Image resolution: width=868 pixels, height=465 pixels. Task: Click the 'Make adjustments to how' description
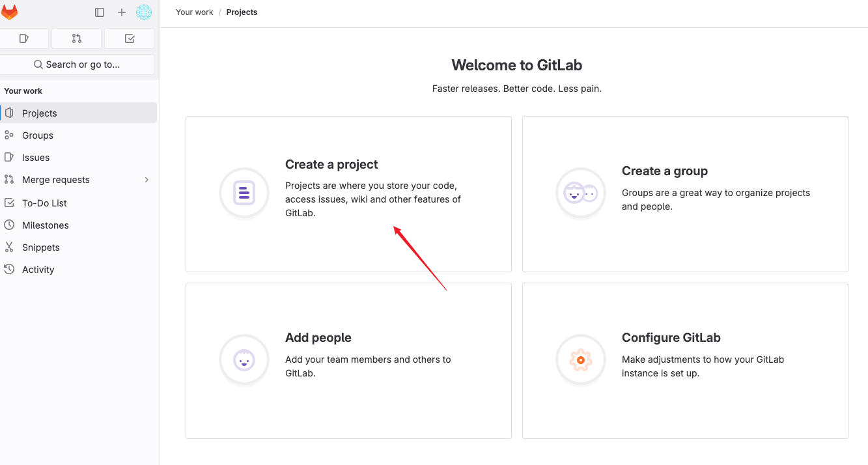click(x=703, y=367)
